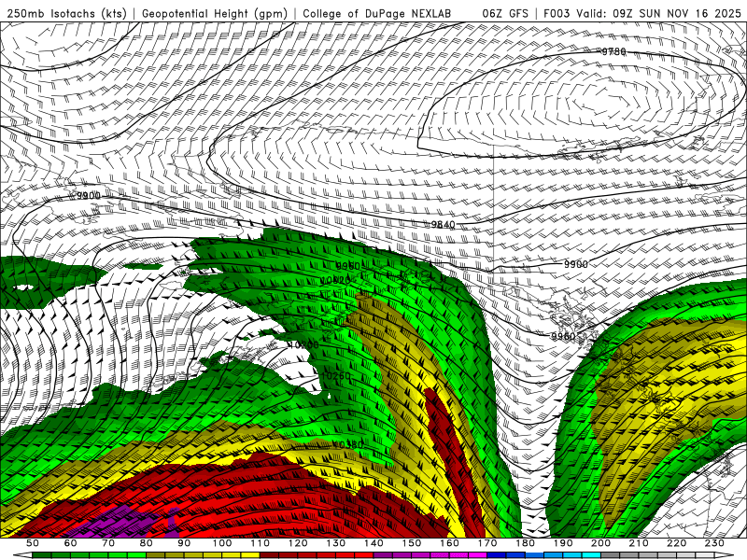
Task: Click the 10260 height contour label
Action: [336, 376]
